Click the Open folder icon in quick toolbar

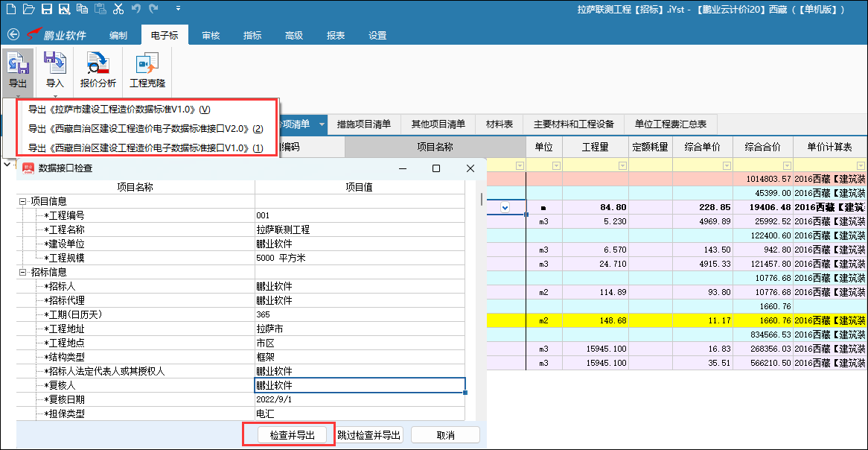coord(28,10)
